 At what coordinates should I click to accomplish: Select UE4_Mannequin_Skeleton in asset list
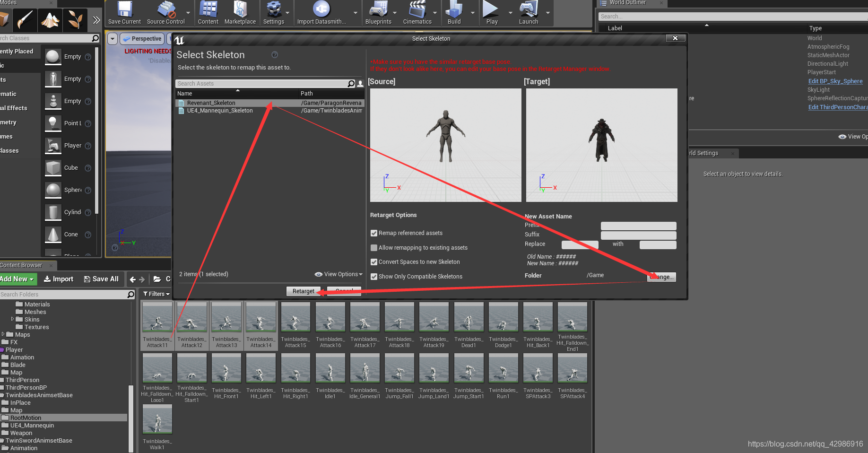click(x=269, y=111)
